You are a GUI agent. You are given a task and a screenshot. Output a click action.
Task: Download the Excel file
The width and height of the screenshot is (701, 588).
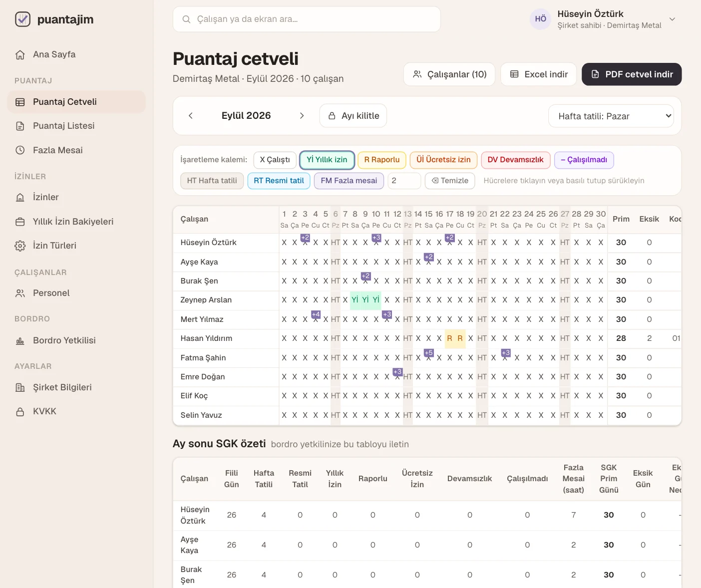tap(539, 74)
